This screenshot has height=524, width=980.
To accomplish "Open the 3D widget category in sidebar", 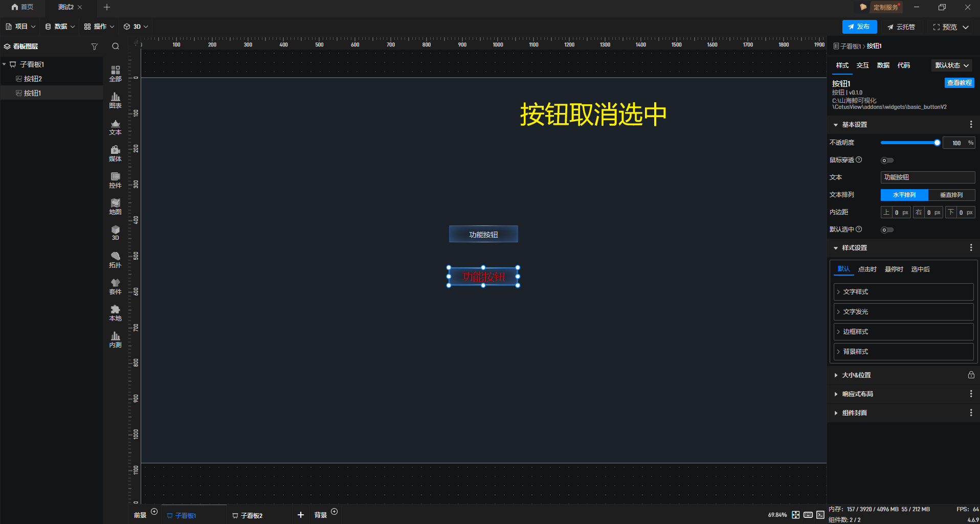I will click(115, 233).
